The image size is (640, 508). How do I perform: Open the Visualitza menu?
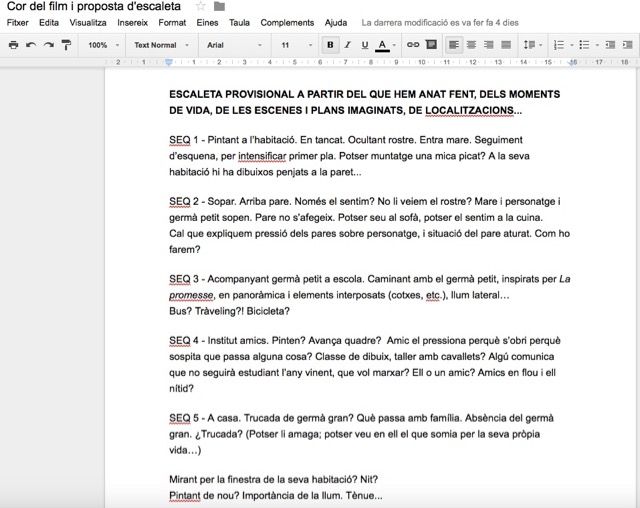(88, 23)
